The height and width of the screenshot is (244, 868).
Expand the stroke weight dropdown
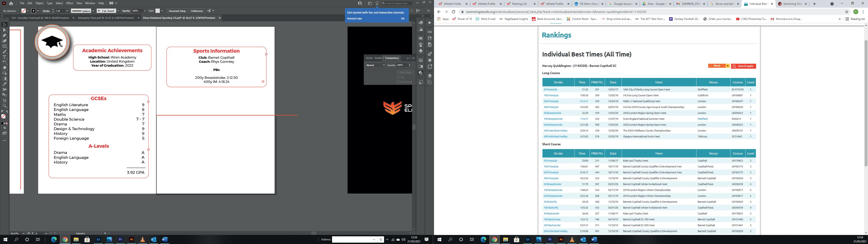point(67,11)
